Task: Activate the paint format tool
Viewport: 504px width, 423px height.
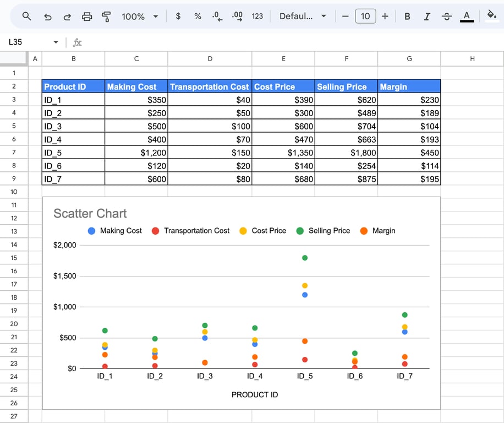Action: tap(106, 17)
